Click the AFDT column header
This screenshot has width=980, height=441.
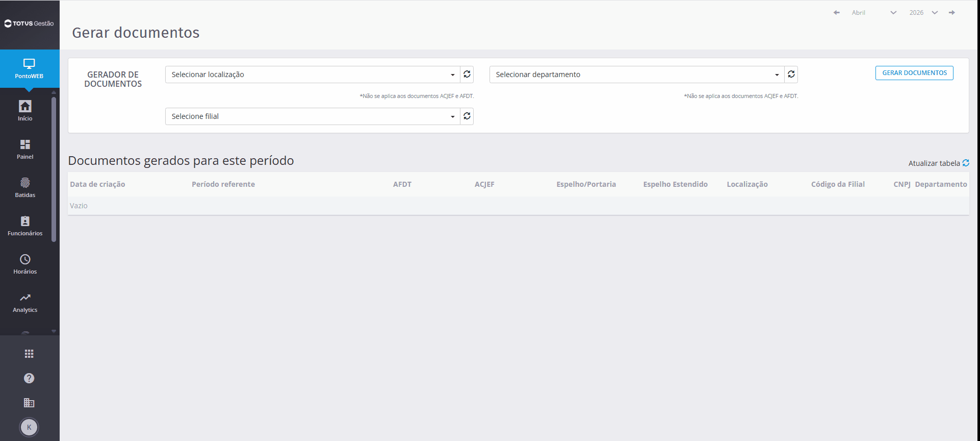(402, 184)
